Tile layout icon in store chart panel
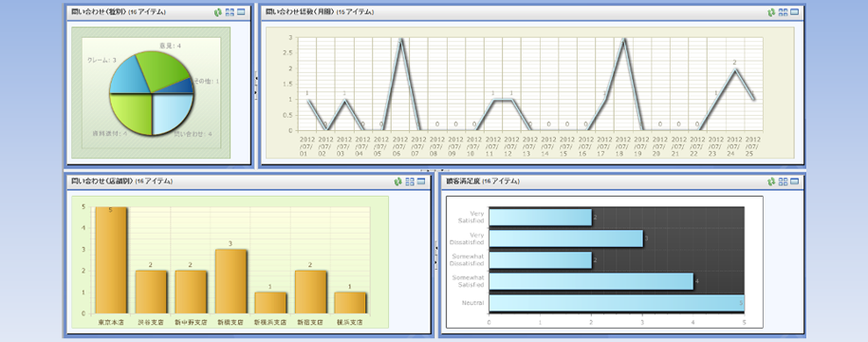The image size is (868, 342). (x=410, y=181)
